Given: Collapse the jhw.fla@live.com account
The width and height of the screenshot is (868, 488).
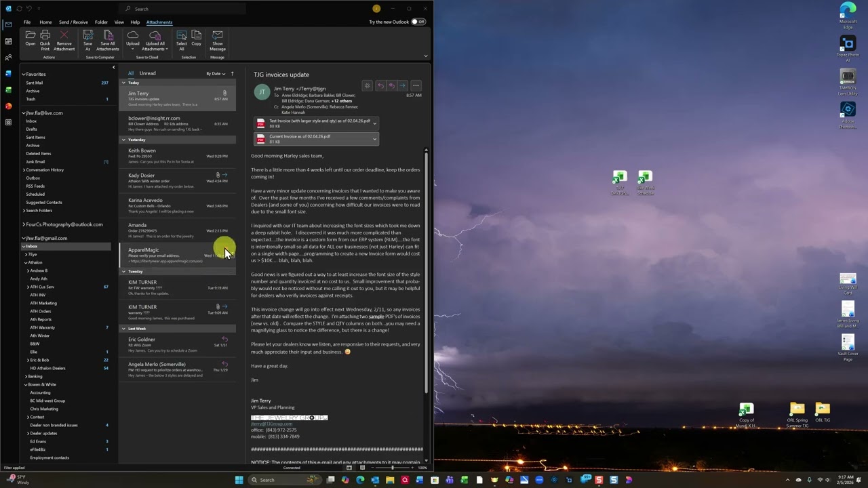Looking at the screenshot, I should (x=23, y=113).
